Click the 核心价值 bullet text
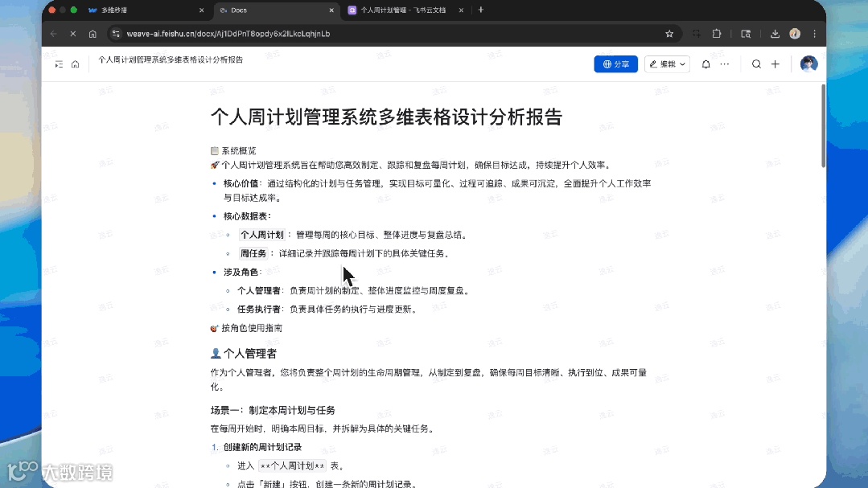The image size is (868, 488). [438, 191]
